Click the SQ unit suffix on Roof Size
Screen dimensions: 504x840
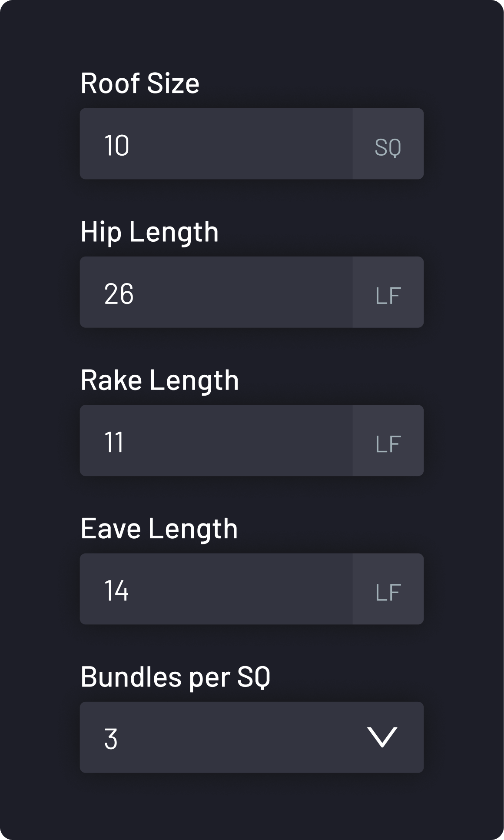tap(388, 147)
